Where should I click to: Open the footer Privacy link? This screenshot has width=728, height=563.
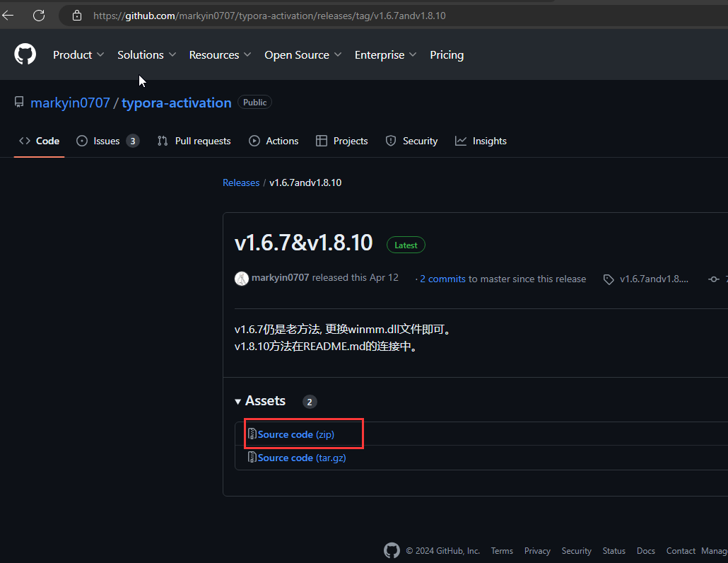[537, 550]
